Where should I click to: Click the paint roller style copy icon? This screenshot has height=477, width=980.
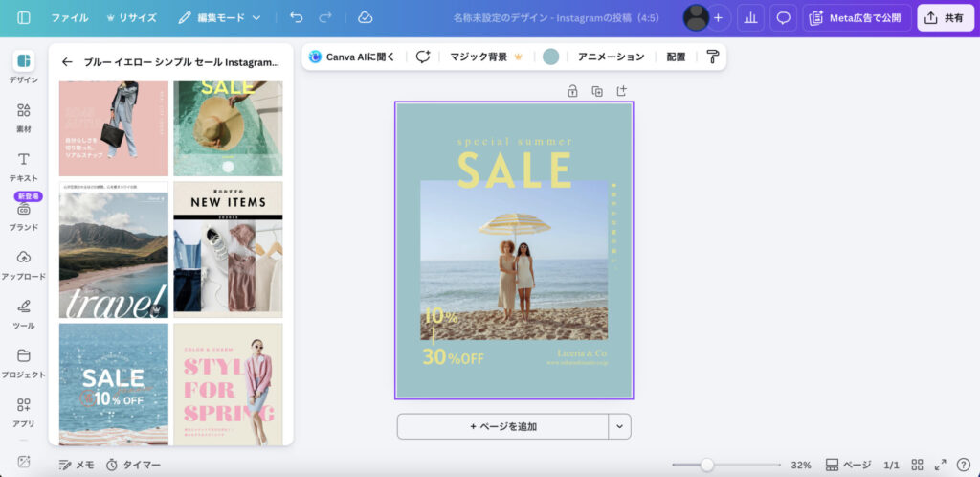pyautogui.click(x=713, y=57)
